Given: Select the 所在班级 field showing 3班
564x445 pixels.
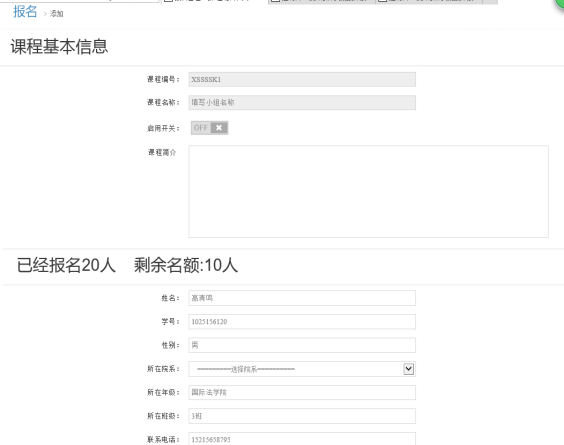Looking at the screenshot, I should pos(302,416).
